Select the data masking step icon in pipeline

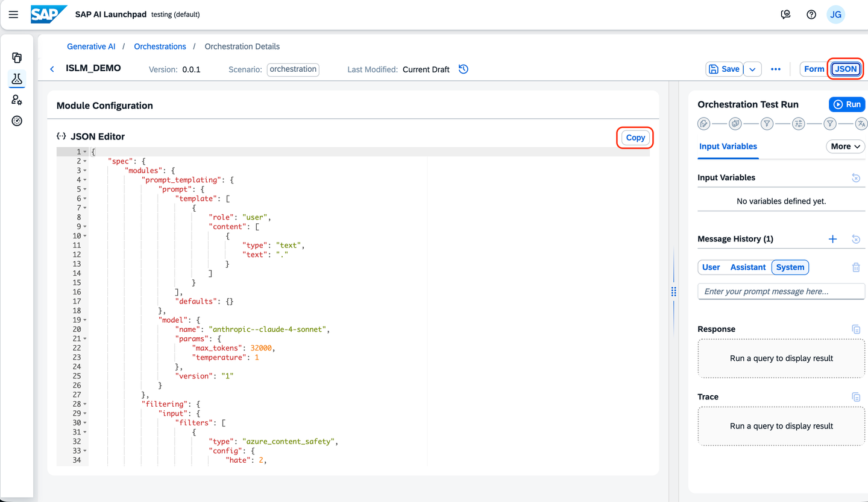735,124
